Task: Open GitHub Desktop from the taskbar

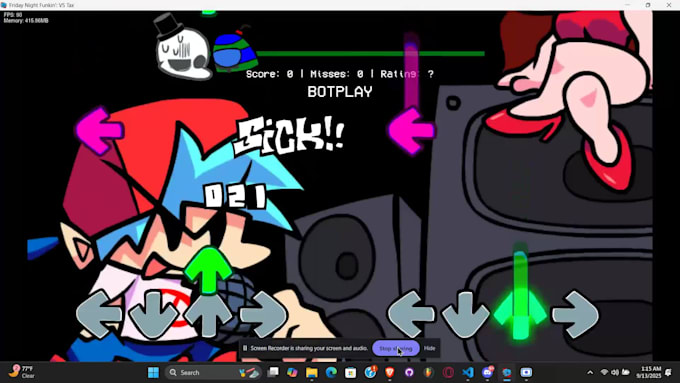Action: point(409,373)
